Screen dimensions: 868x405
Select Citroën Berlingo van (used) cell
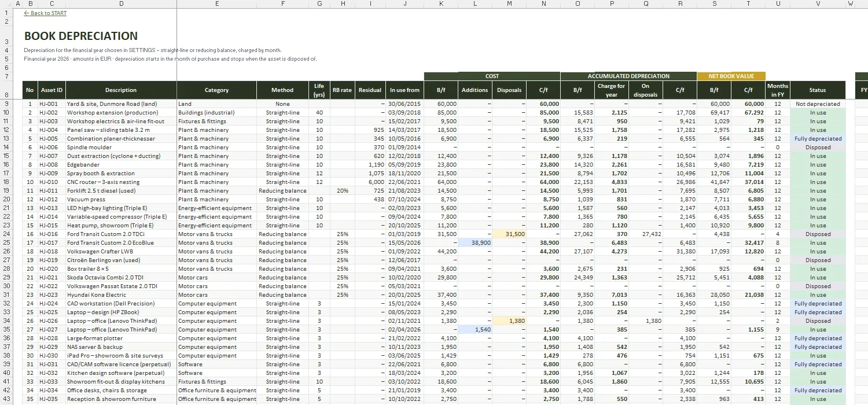(x=121, y=260)
